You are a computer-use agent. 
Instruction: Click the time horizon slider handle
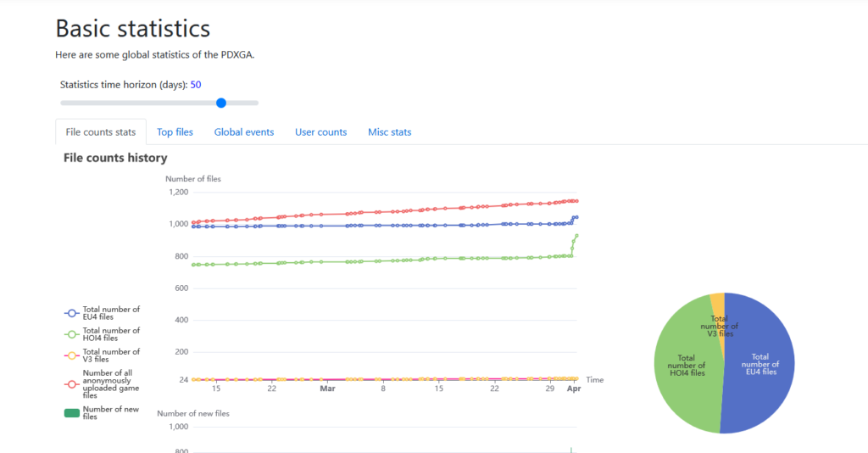[x=221, y=103]
